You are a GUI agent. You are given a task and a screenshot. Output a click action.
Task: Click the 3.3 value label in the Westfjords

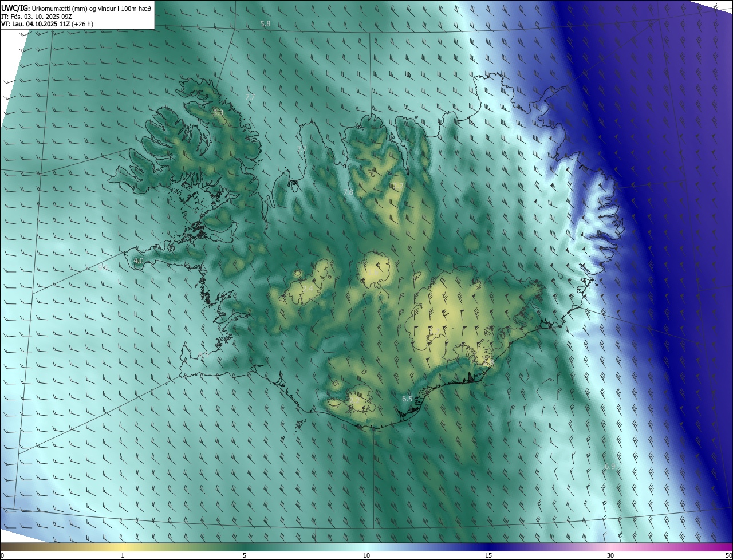pos(218,113)
